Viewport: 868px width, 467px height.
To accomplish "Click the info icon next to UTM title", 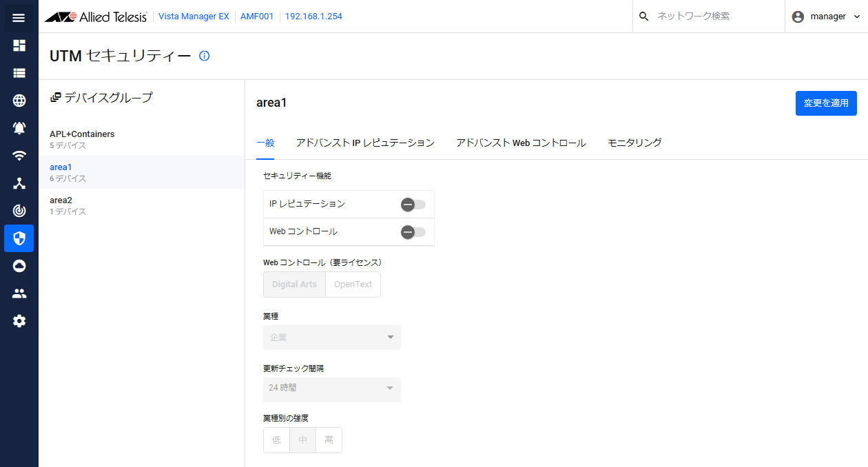I will click(204, 56).
